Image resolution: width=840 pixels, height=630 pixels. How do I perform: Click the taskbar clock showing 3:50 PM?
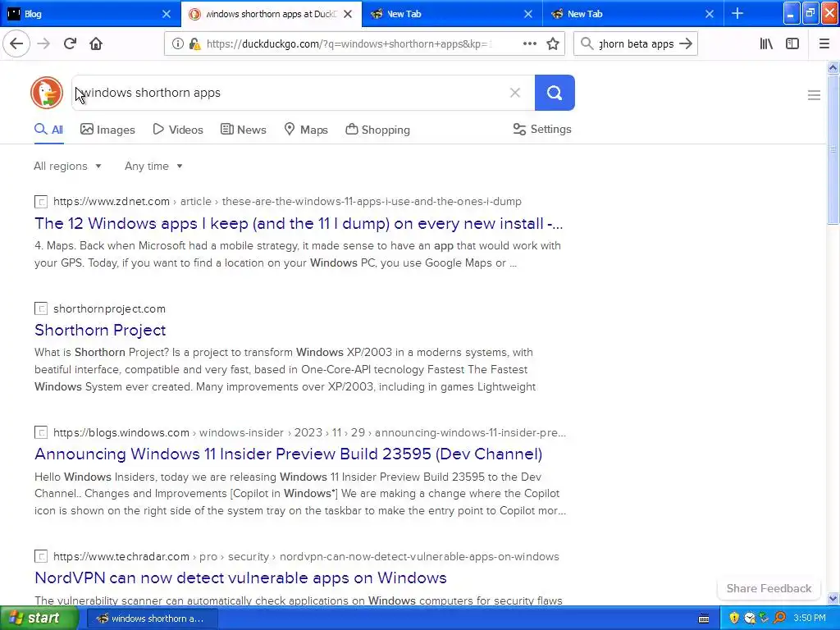[810, 619]
